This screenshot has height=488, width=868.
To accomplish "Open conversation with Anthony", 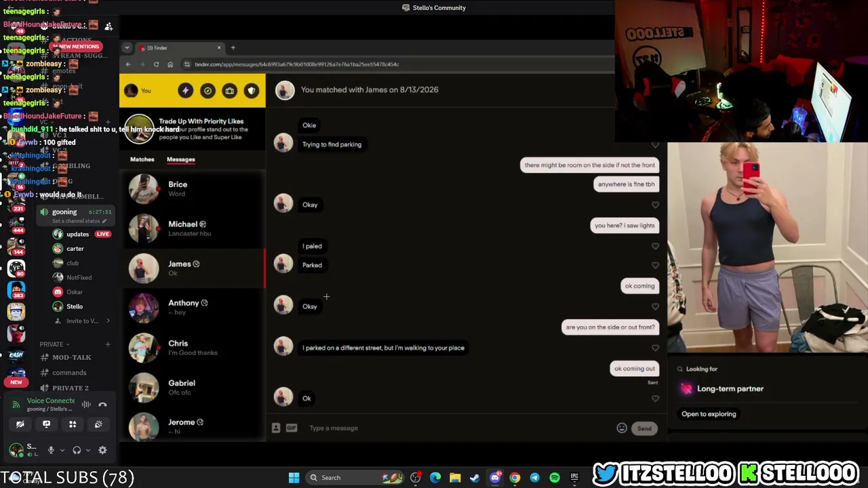I will pos(193,308).
